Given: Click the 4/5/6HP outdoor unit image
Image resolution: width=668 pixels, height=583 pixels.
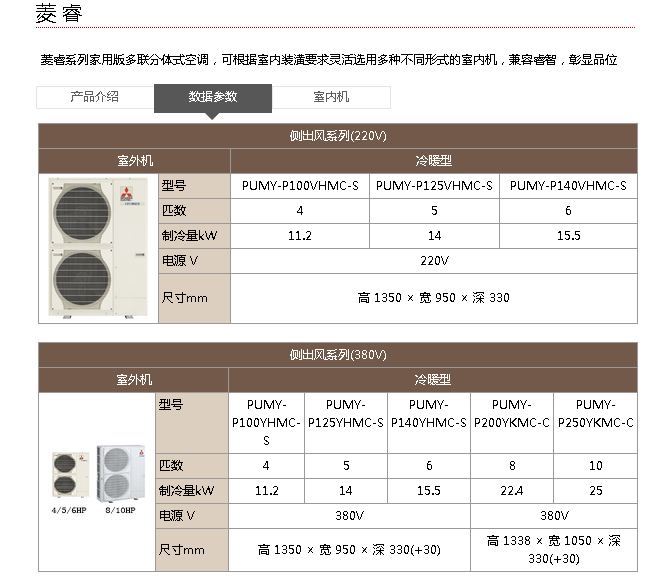Looking at the screenshot, I should coord(70,475).
